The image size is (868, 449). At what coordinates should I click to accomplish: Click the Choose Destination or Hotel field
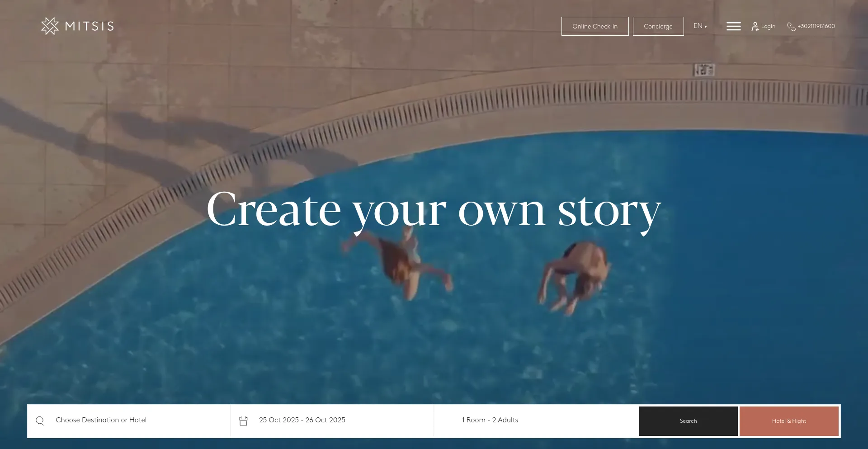point(129,421)
